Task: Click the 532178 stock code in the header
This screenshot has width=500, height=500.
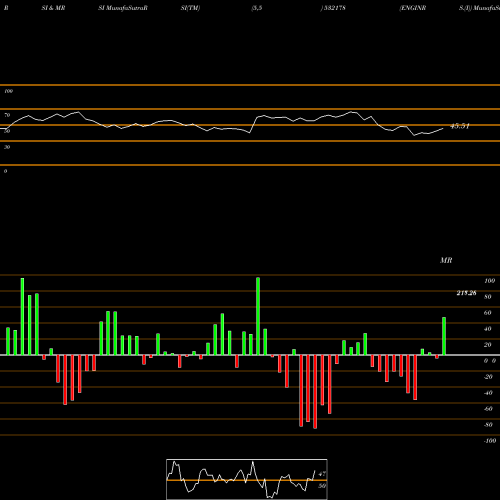Action: click(334, 8)
